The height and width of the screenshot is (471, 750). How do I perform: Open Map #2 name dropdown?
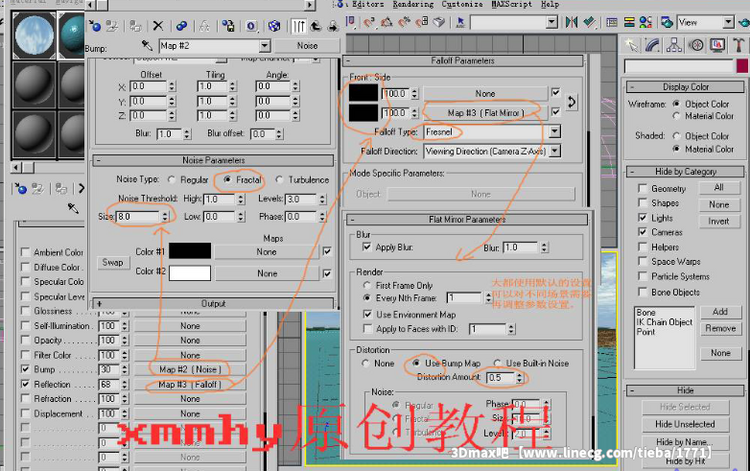click(x=265, y=46)
